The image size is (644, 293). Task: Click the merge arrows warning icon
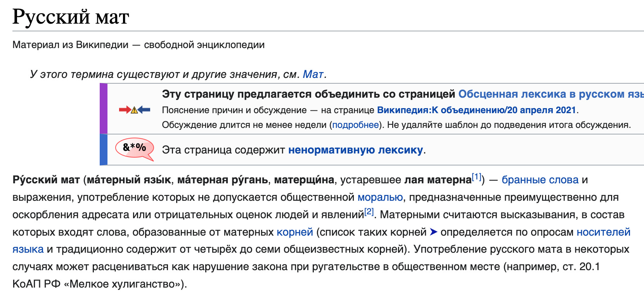[134, 110]
